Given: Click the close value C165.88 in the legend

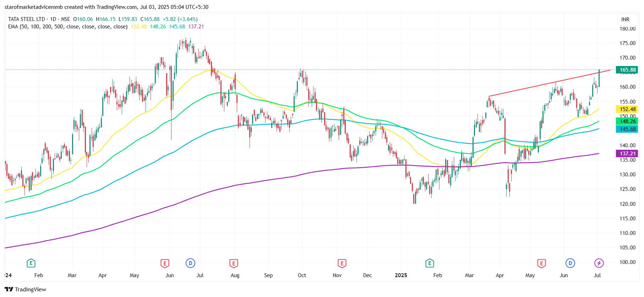Looking at the screenshot, I should 150,19.
